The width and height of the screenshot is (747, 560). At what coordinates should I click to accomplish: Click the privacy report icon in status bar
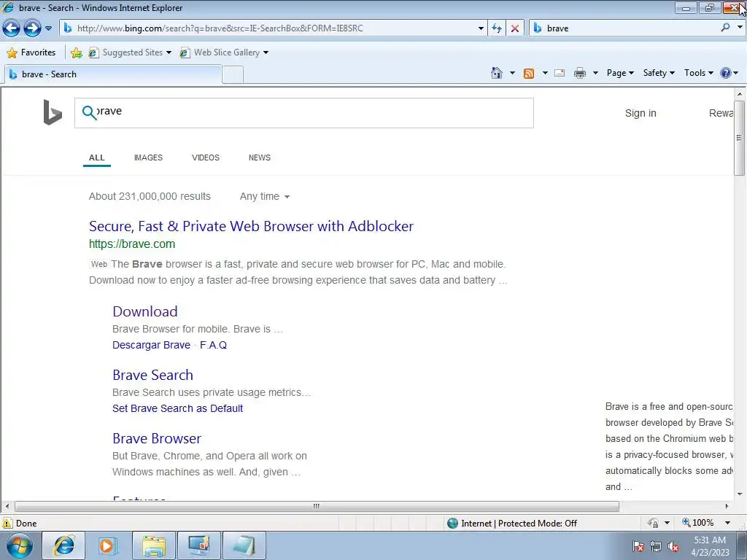tap(653, 523)
